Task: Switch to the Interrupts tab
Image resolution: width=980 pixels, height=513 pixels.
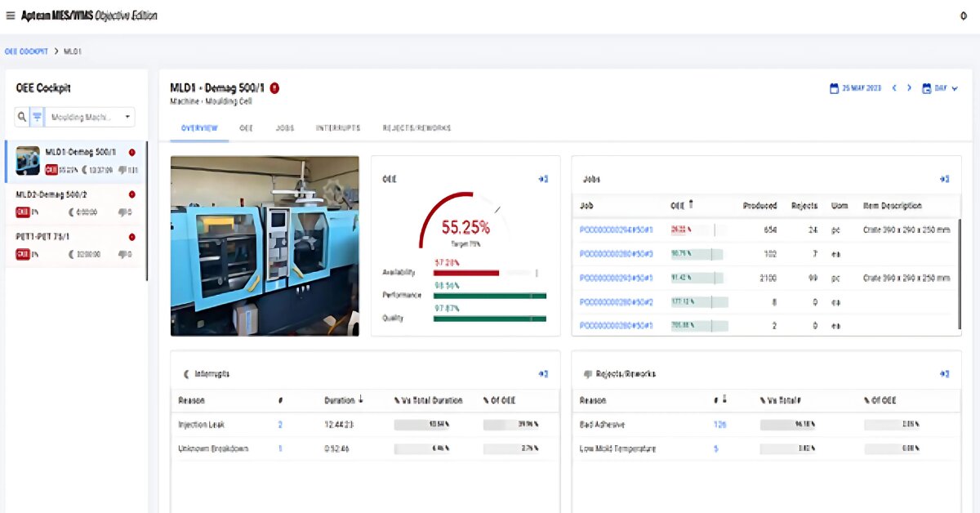Action: (338, 128)
